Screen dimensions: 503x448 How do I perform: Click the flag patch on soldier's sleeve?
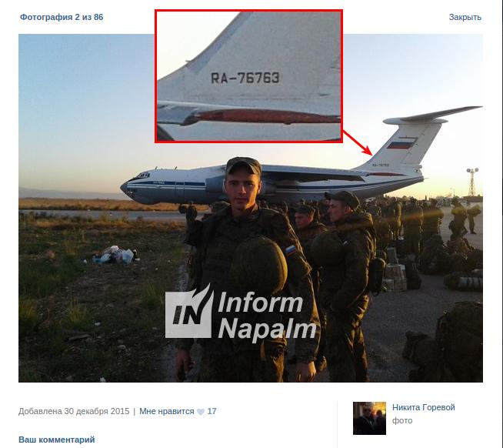coord(290,250)
